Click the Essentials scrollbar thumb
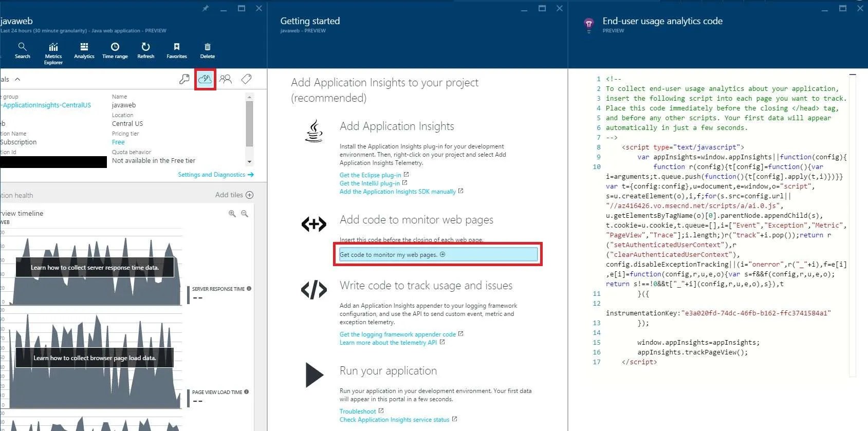This screenshot has width=868, height=431. click(x=250, y=123)
